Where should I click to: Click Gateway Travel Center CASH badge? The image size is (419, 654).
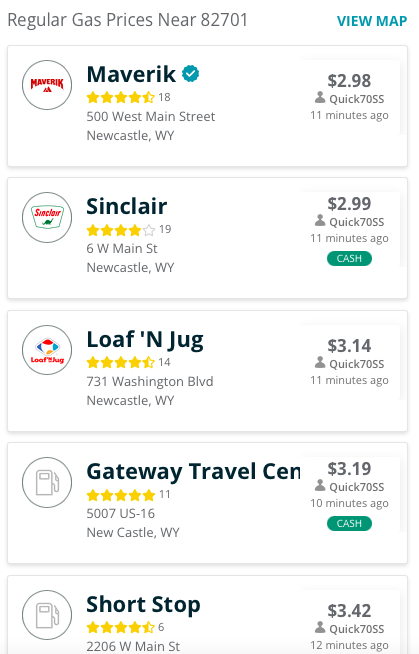(349, 523)
